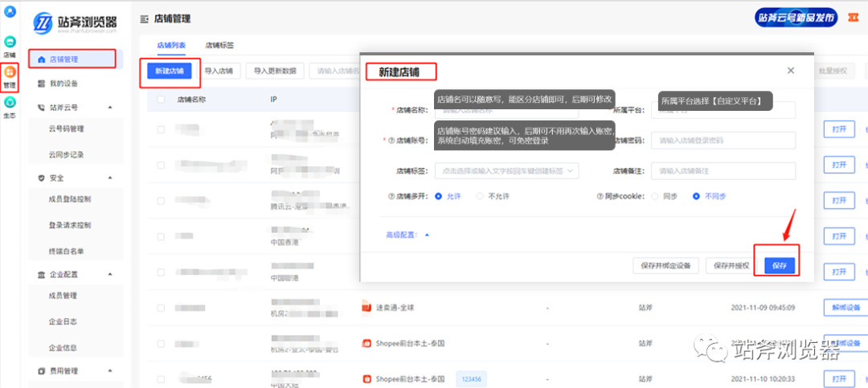Click the house icon of 店铺管理 menu
This screenshot has height=388, width=868.
point(40,59)
